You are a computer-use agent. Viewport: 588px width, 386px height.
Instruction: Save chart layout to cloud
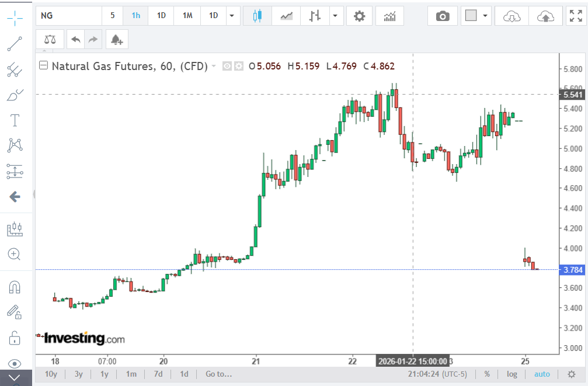(x=545, y=16)
